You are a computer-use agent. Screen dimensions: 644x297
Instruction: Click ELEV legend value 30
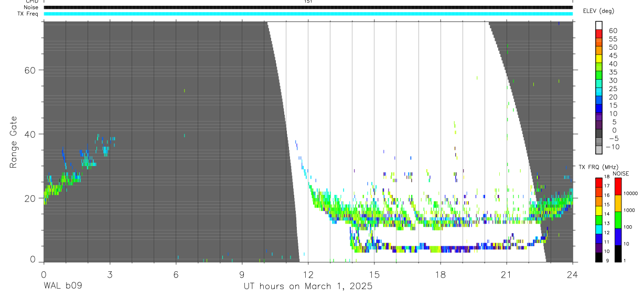(613, 80)
